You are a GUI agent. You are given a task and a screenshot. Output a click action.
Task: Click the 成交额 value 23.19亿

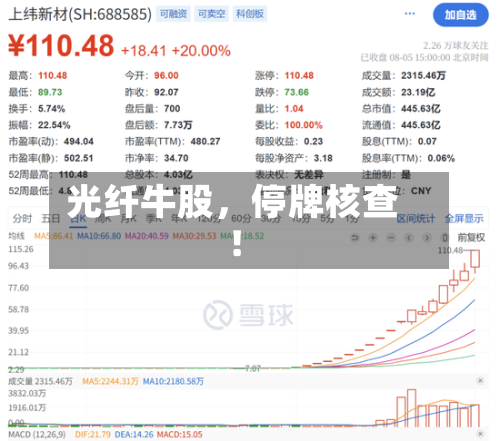click(x=418, y=92)
